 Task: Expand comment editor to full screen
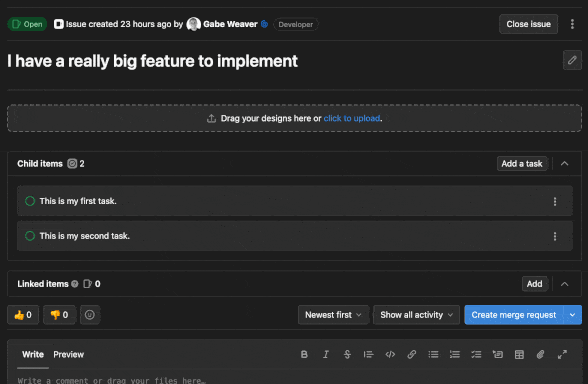pyautogui.click(x=562, y=354)
